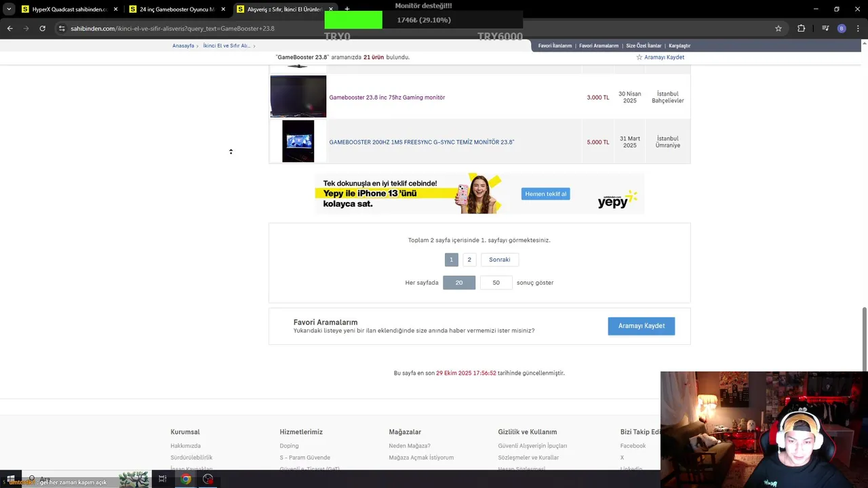868x488 pixels.
Task: Open the Mağaza Açmak İstiyorum footer link
Action: [x=421, y=457]
